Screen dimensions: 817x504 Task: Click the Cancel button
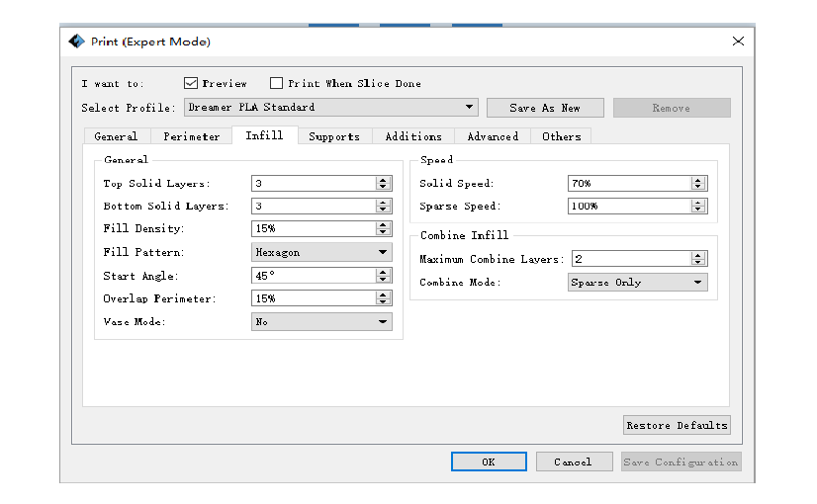point(573,462)
